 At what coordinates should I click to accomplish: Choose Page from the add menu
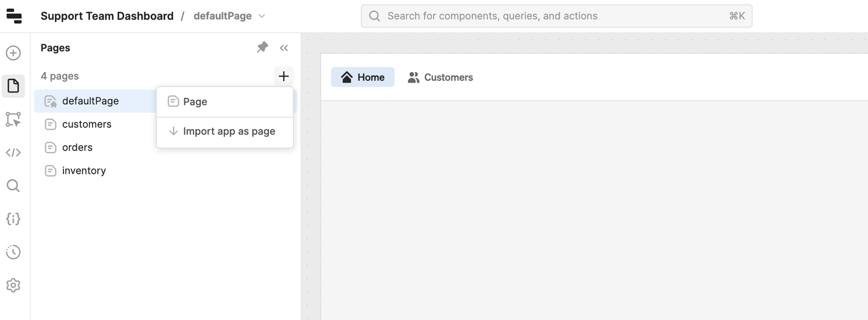(195, 102)
